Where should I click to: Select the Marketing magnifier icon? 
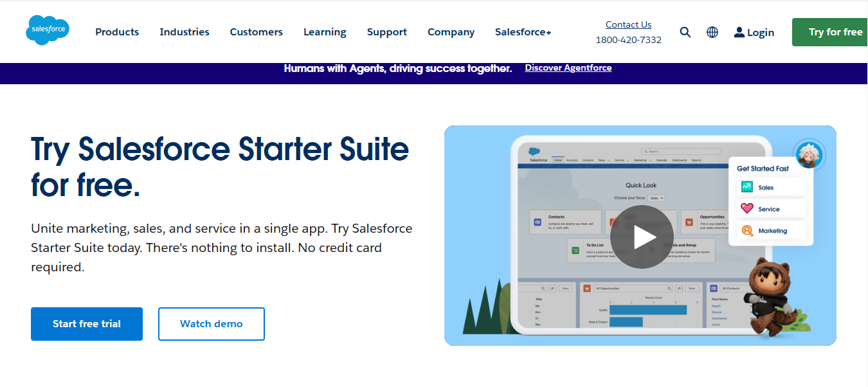pyautogui.click(x=746, y=230)
